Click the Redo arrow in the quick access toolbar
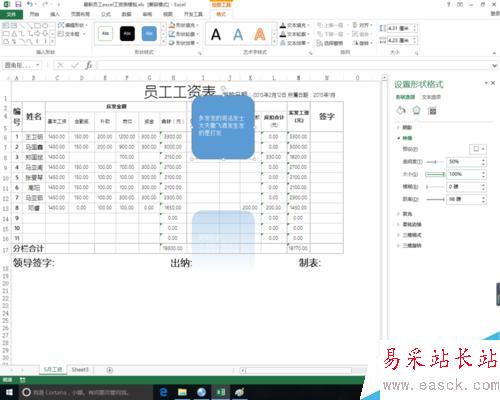 pyautogui.click(x=45, y=5)
